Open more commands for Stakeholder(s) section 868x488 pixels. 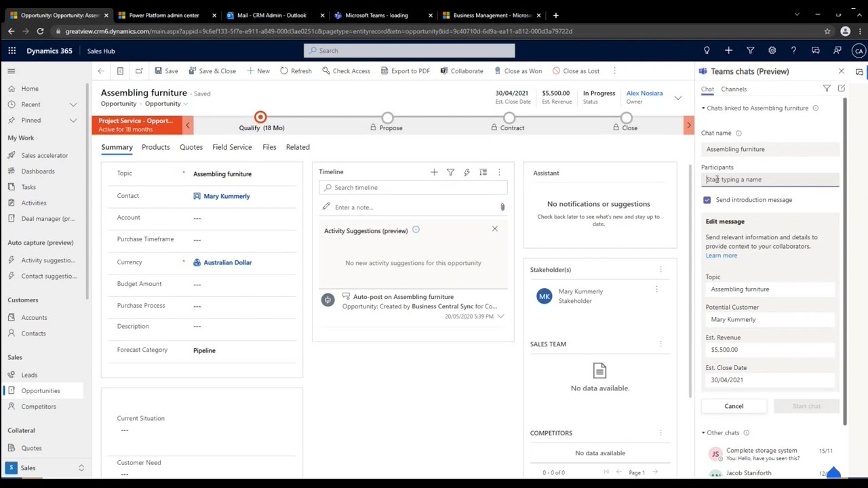point(660,270)
